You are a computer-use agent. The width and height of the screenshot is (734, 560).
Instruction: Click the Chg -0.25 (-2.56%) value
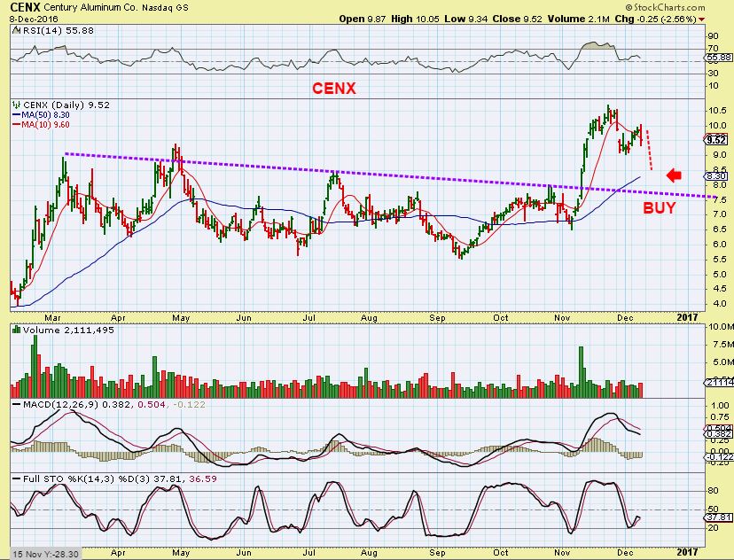point(655,19)
